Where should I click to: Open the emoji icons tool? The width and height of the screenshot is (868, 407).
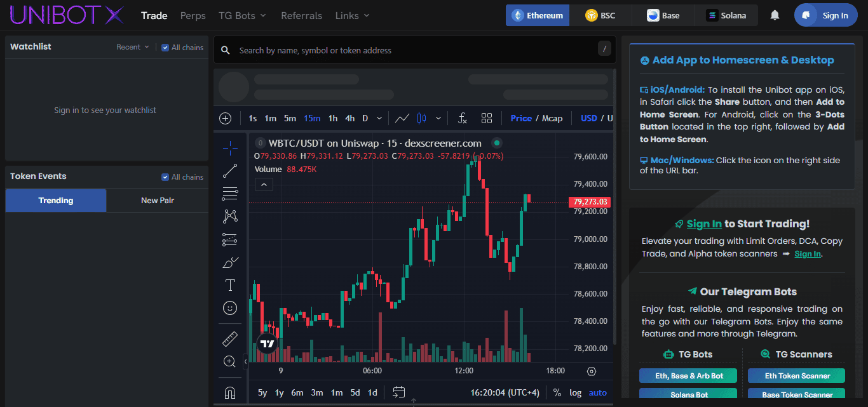pos(230,308)
